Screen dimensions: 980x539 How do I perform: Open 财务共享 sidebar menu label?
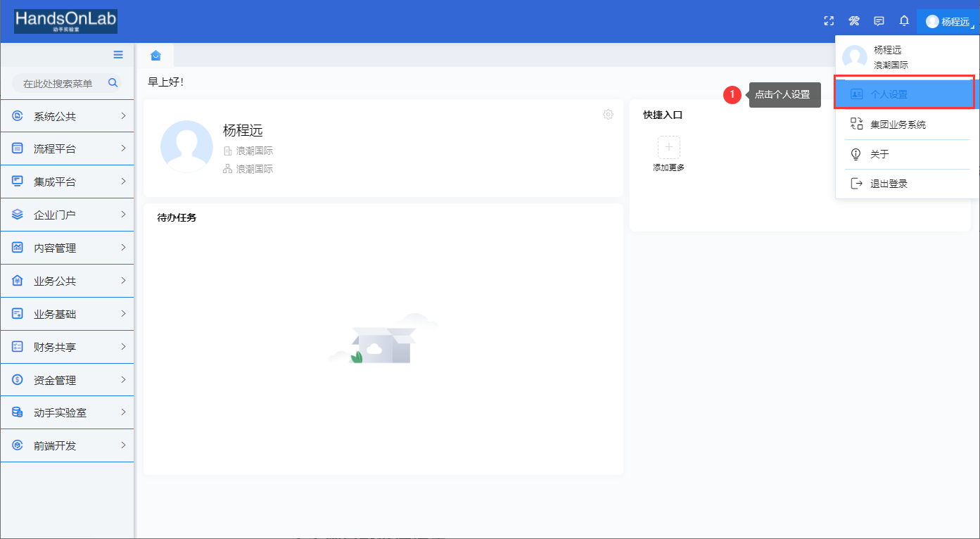click(x=55, y=347)
